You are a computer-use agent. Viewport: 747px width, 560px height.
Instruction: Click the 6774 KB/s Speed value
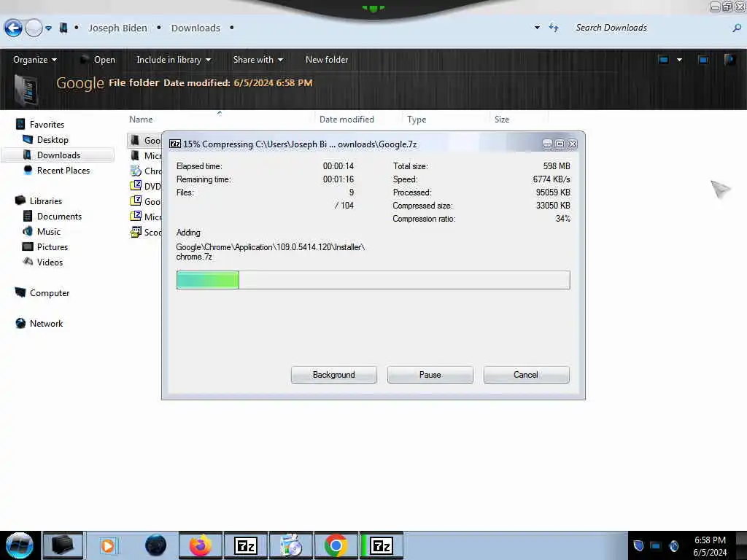[551, 179]
